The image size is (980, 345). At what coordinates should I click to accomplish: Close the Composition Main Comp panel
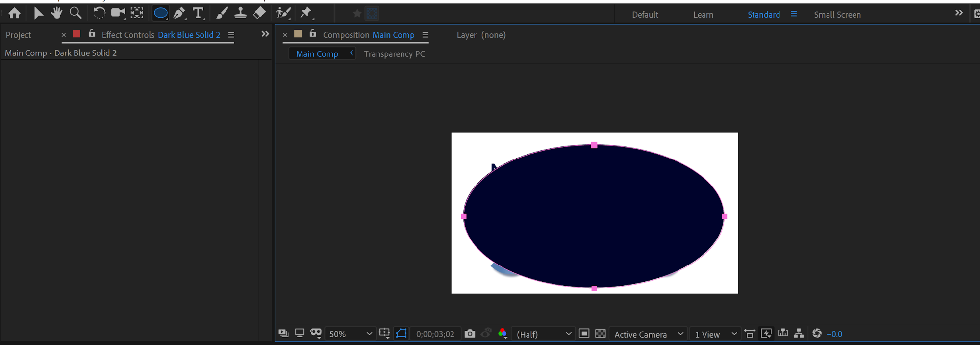point(285,35)
